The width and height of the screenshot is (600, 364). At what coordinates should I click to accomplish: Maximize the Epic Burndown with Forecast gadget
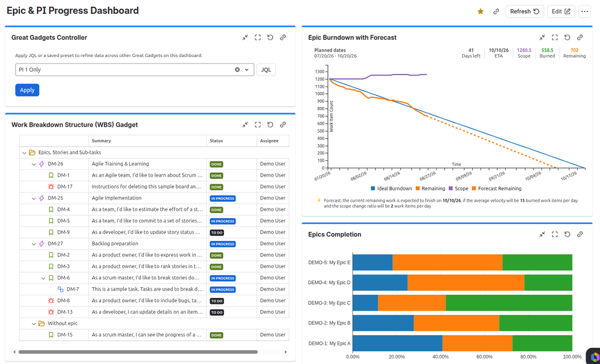tap(555, 37)
